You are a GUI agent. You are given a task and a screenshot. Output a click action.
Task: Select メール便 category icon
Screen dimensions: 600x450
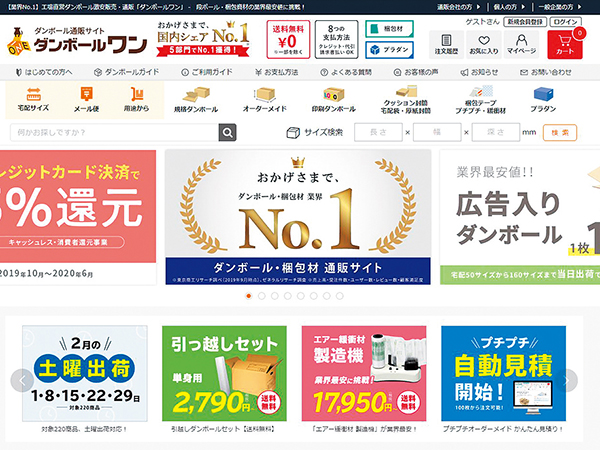[86, 99]
